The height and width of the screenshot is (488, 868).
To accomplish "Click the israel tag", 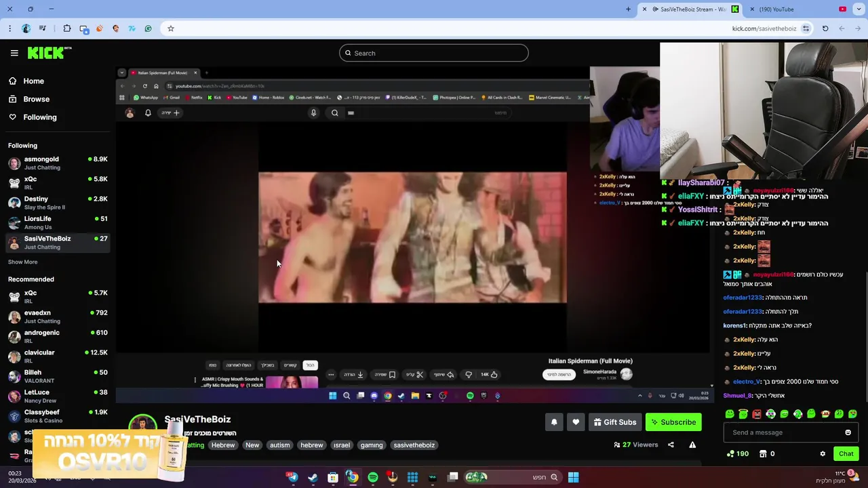I will (342, 445).
